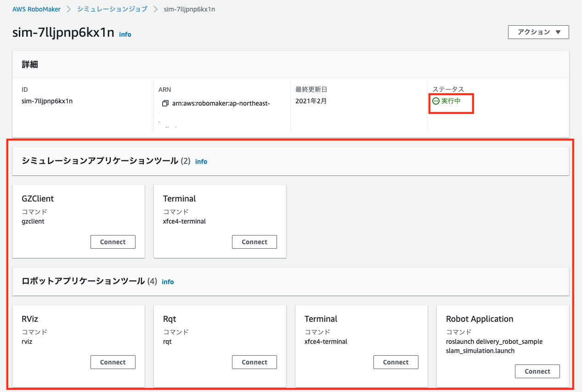Click info link next to job title
The image size is (582, 392).
point(125,34)
